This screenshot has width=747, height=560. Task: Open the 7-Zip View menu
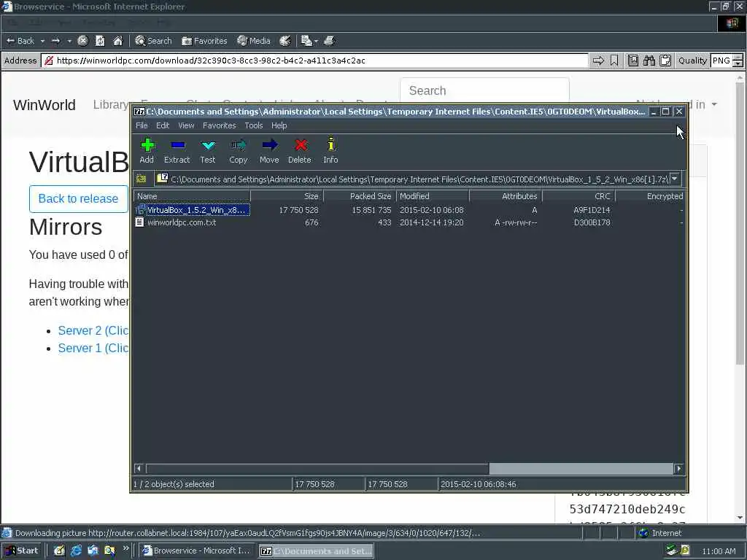[x=186, y=125]
